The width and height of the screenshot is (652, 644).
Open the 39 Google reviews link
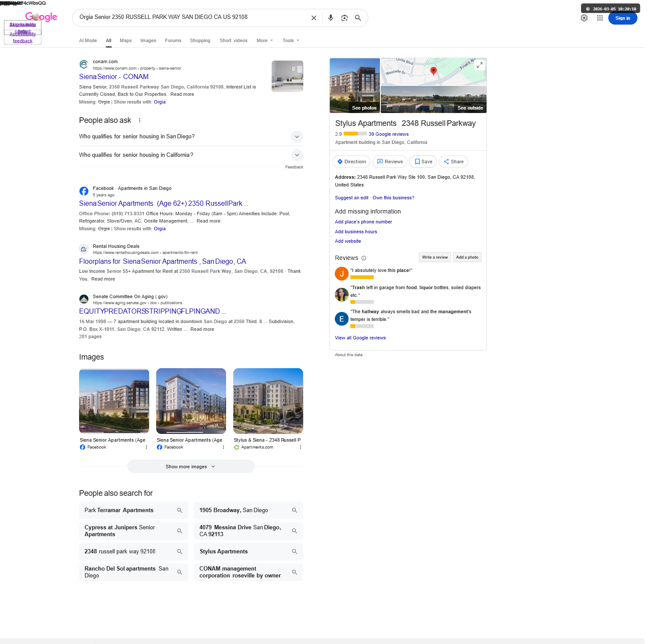389,134
